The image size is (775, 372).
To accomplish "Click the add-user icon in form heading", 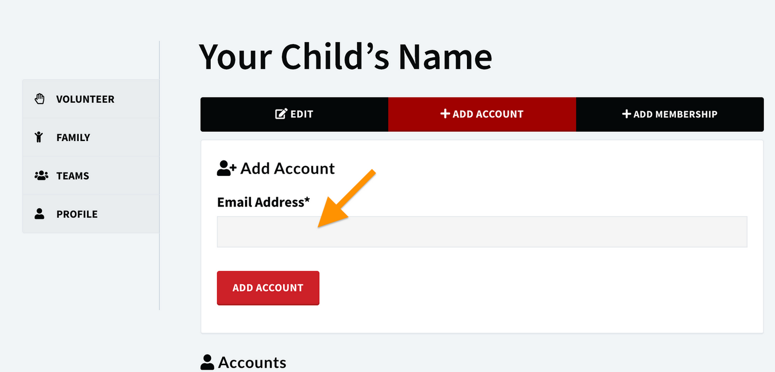I will 227,168.
